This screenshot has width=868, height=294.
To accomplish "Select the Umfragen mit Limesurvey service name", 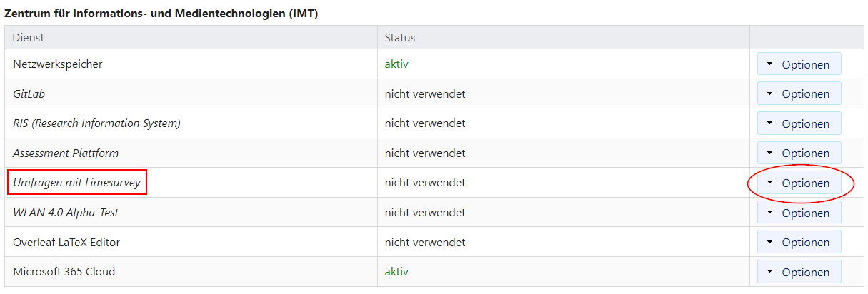I will click(x=76, y=183).
